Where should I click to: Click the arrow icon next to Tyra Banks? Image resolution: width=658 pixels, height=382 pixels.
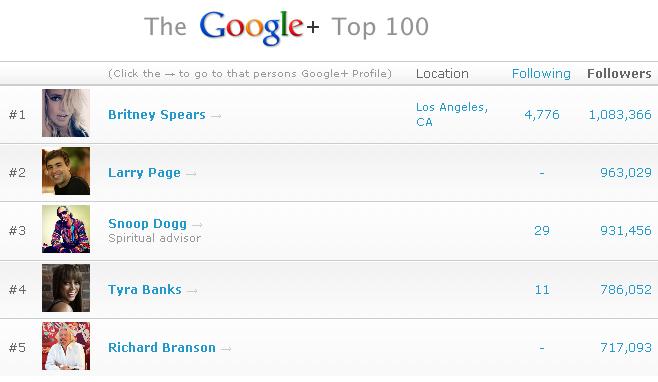click(192, 290)
